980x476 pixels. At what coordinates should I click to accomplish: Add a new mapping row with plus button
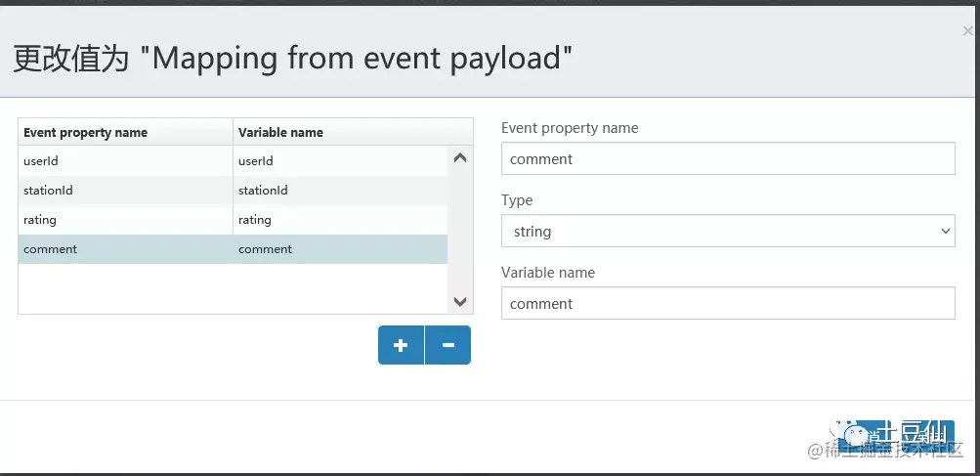pyautogui.click(x=401, y=345)
